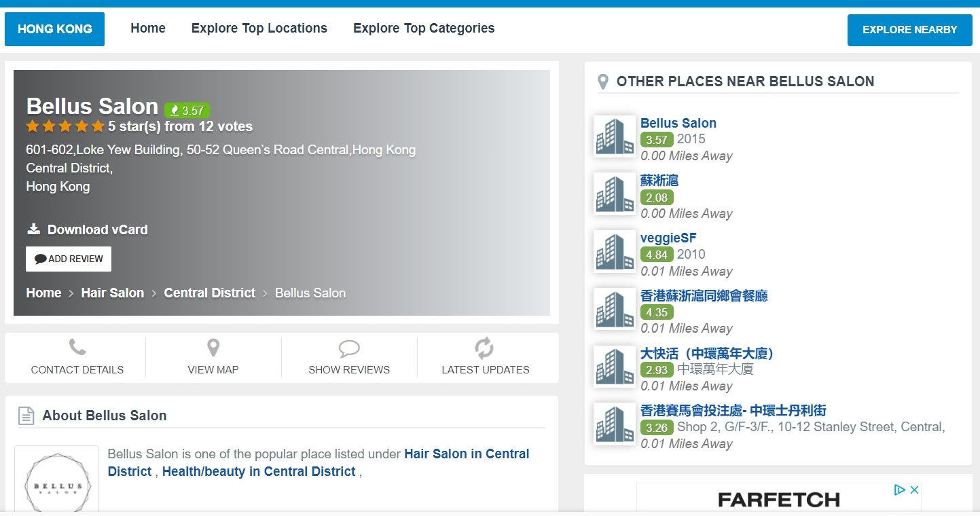This screenshot has height=516, width=980.
Task: Click the Bellus Salon logo thumbnail
Action: tap(57, 480)
